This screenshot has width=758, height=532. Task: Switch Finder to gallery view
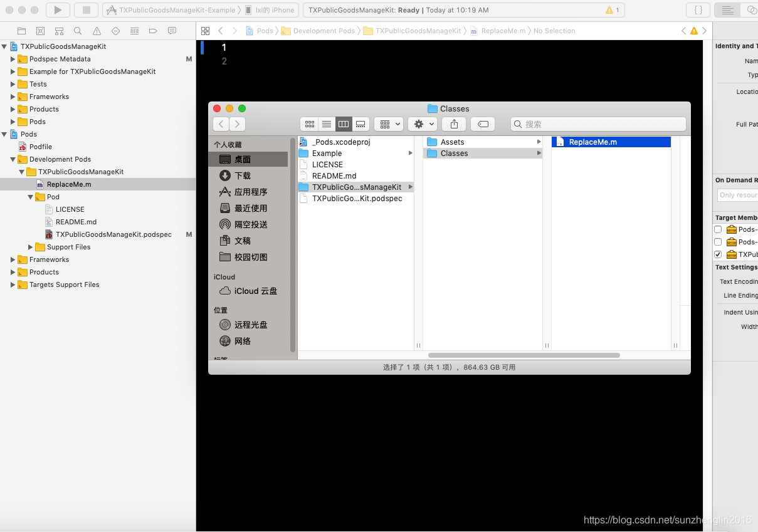pyautogui.click(x=361, y=124)
